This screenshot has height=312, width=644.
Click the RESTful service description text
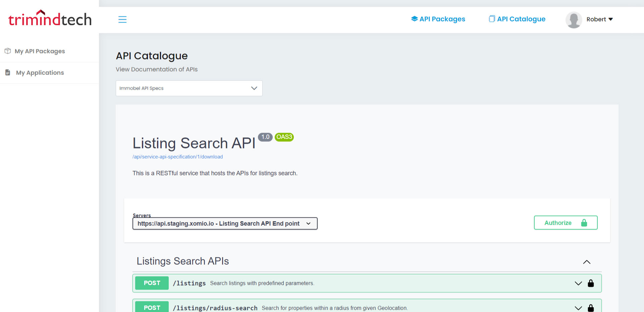point(215,173)
